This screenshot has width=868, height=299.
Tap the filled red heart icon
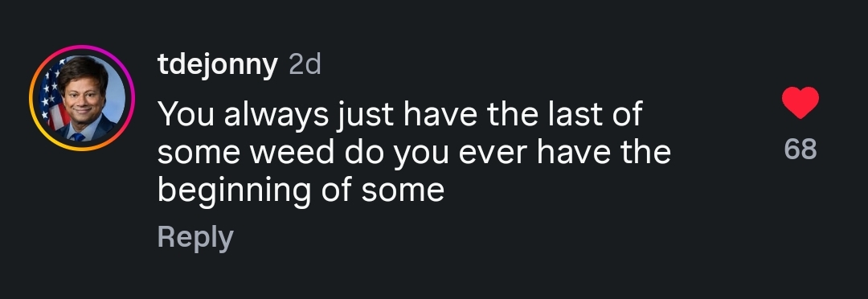(x=800, y=102)
